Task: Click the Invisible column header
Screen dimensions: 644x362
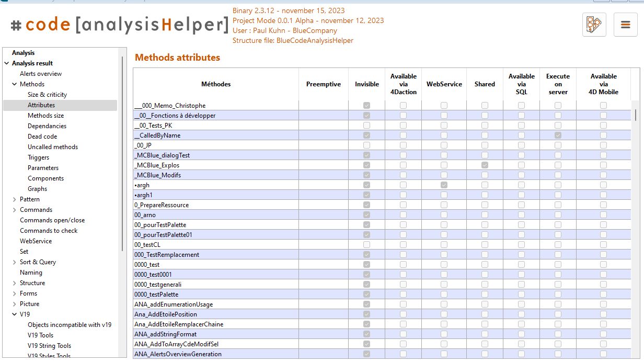Action: 367,84
